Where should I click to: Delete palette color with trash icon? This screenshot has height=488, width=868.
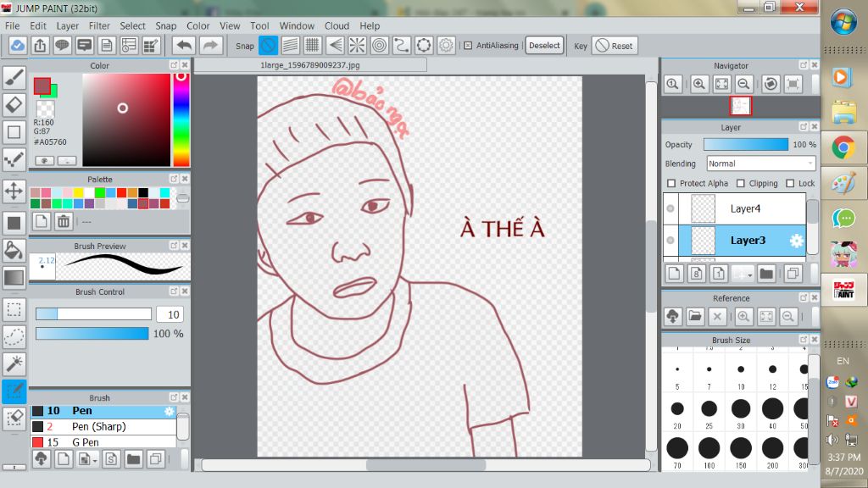[x=63, y=222]
